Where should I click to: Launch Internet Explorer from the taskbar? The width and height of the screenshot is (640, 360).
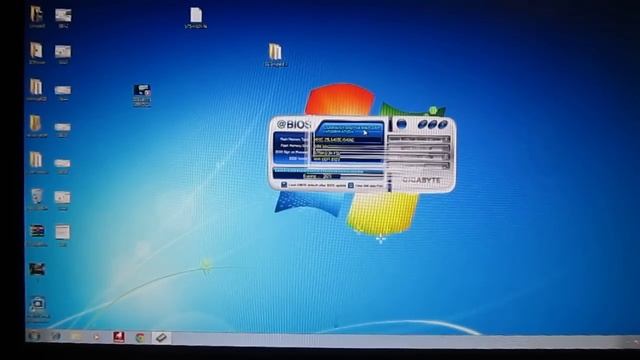[56, 336]
